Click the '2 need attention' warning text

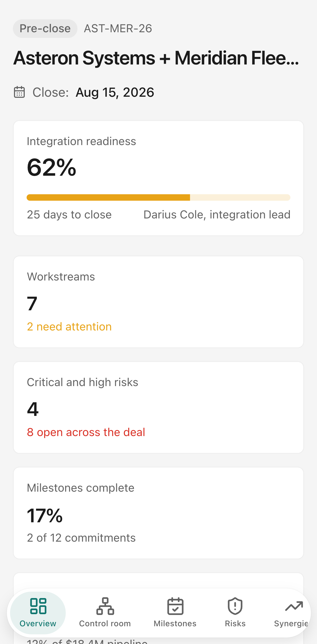(69, 327)
